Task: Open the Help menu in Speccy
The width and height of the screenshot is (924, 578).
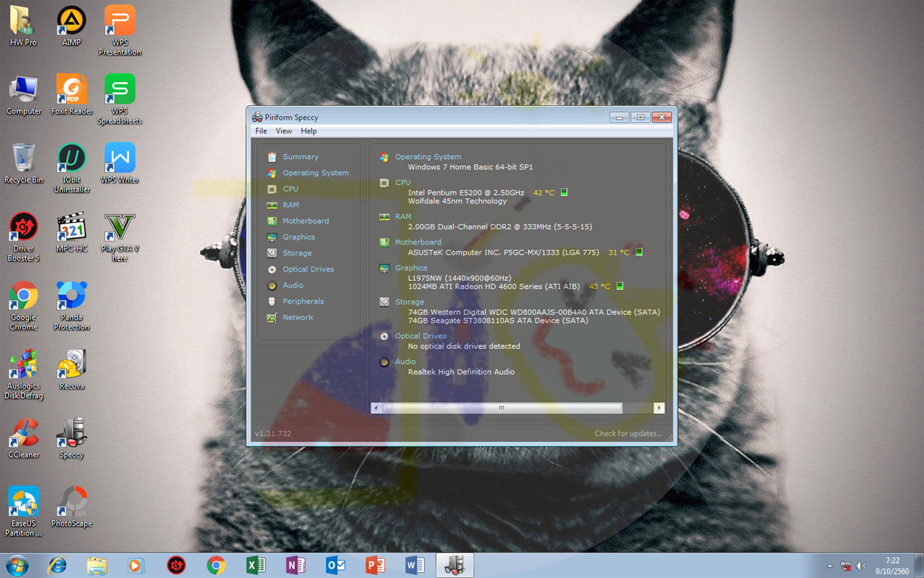Action: (x=308, y=131)
